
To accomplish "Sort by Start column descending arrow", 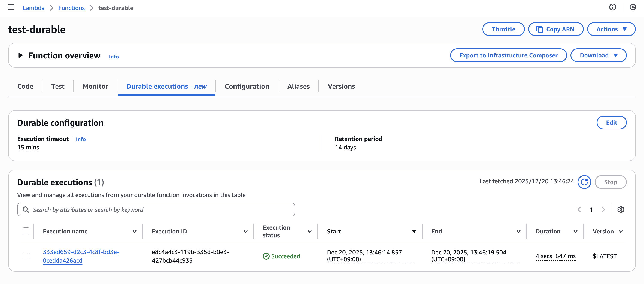I will 414,231.
